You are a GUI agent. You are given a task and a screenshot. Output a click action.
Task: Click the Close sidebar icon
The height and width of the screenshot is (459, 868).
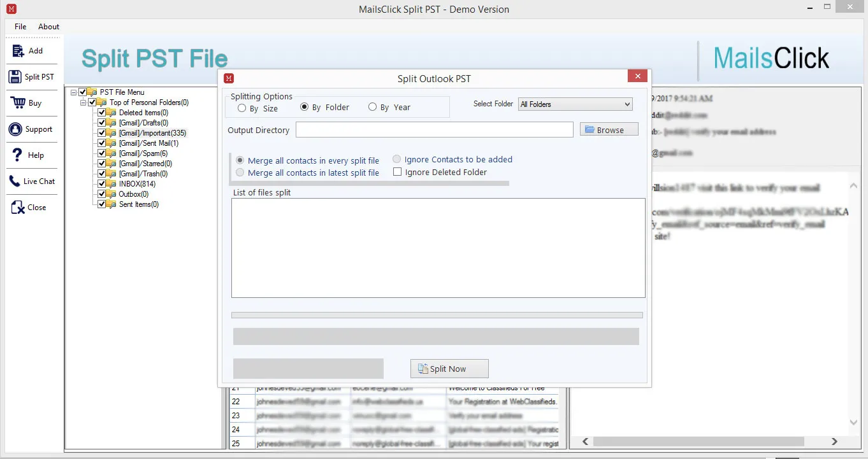[17, 207]
